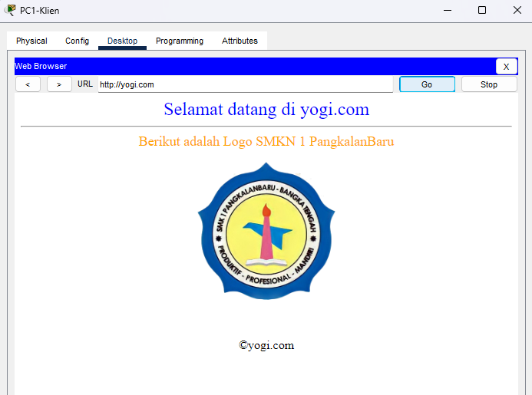Close the PC1-Klien window
The image size is (532, 395).
517,11
